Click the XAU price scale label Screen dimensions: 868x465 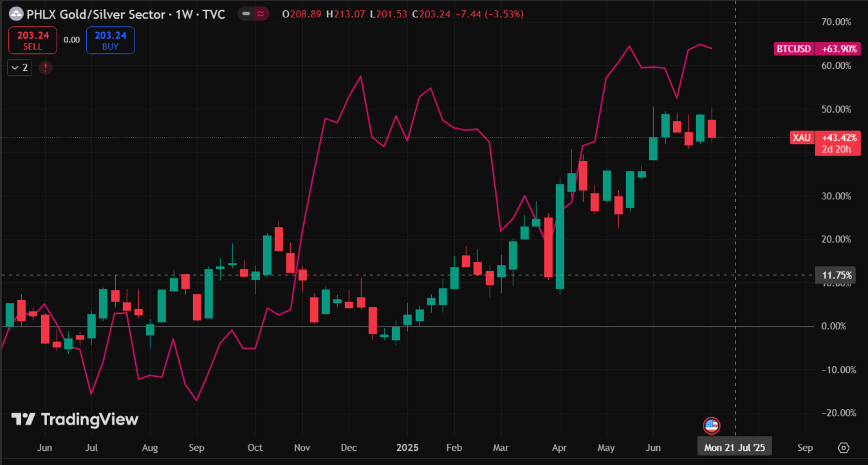(802, 138)
